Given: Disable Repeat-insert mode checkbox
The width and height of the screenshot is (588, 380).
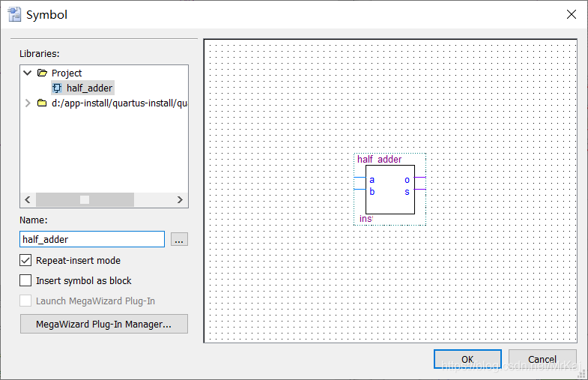Looking at the screenshot, I should point(25,260).
